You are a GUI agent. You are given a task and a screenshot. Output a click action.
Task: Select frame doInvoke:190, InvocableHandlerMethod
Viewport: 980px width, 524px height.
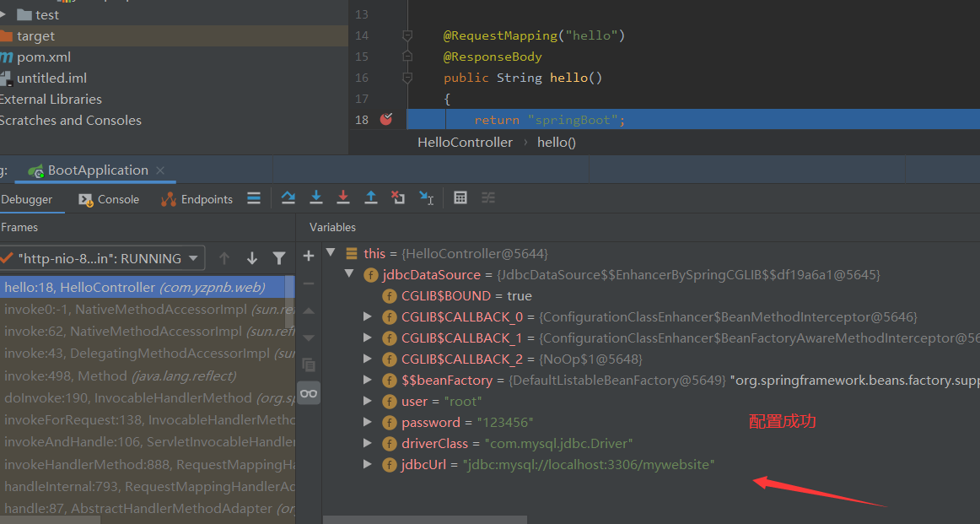coord(148,397)
